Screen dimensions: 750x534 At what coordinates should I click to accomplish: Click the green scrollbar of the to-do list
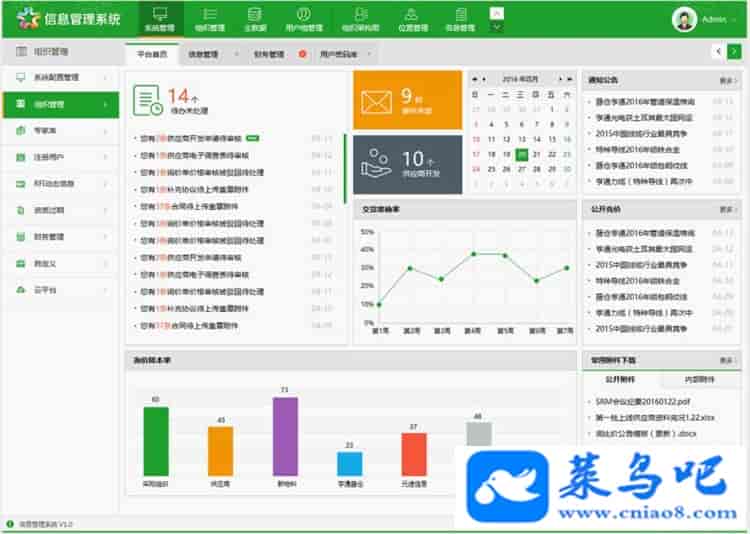click(x=345, y=168)
